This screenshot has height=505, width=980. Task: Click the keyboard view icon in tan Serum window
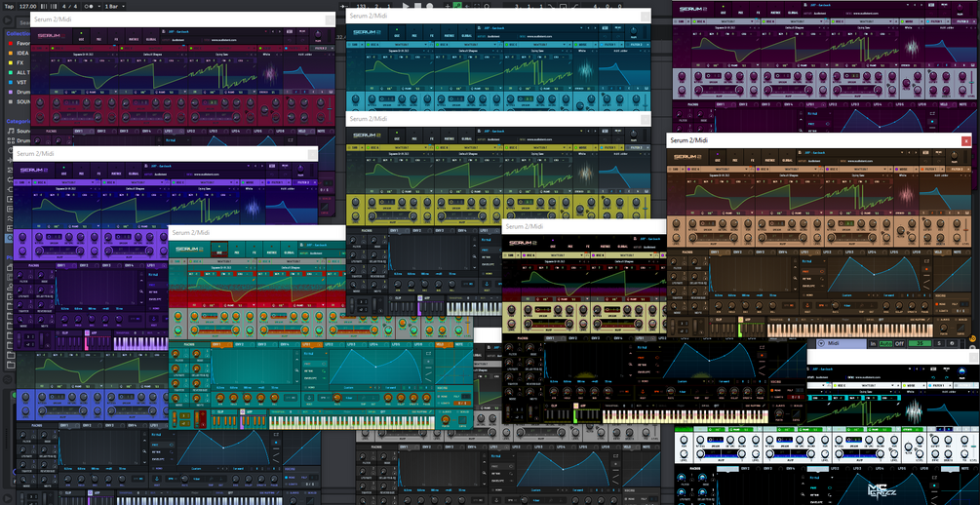[x=925, y=152]
